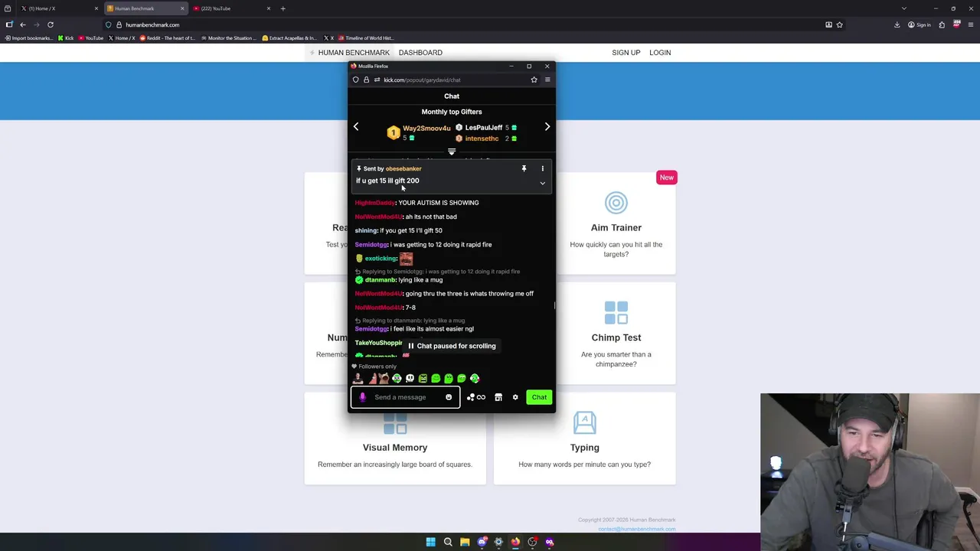Open Windows Search from the taskbar

[448, 542]
